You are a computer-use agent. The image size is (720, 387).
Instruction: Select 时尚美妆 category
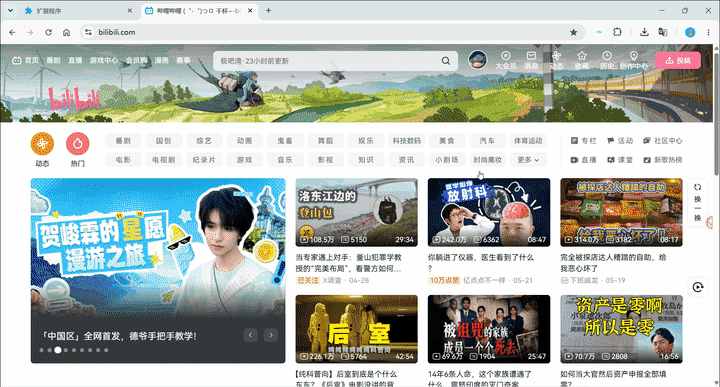[488, 160]
